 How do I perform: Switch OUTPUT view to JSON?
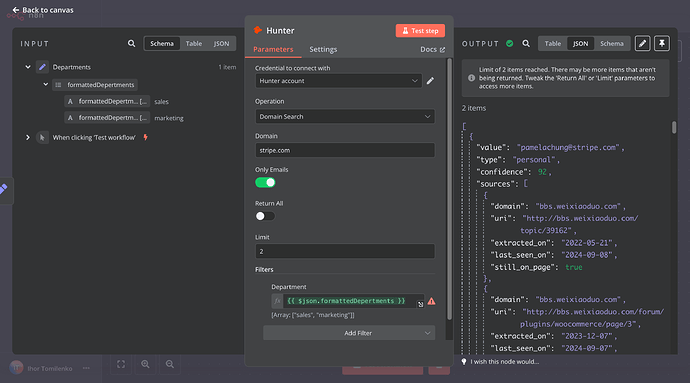[580, 43]
